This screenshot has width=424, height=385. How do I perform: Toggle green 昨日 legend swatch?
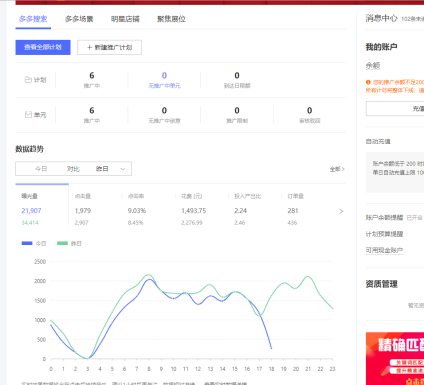tap(62, 243)
